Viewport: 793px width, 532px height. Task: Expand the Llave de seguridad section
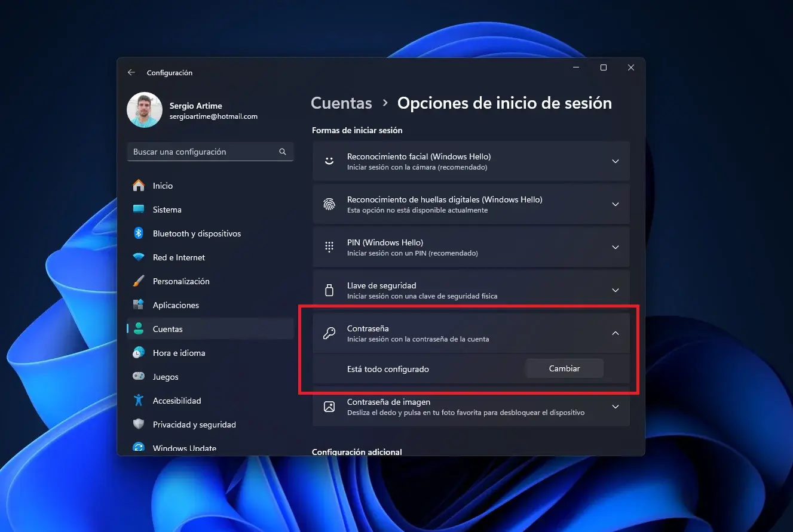coord(615,290)
